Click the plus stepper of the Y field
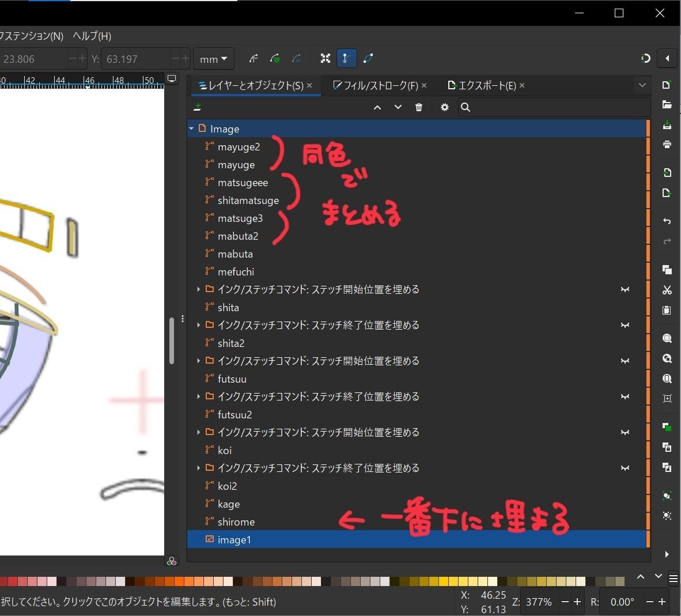The width and height of the screenshot is (681, 616). click(x=186, y=58)
